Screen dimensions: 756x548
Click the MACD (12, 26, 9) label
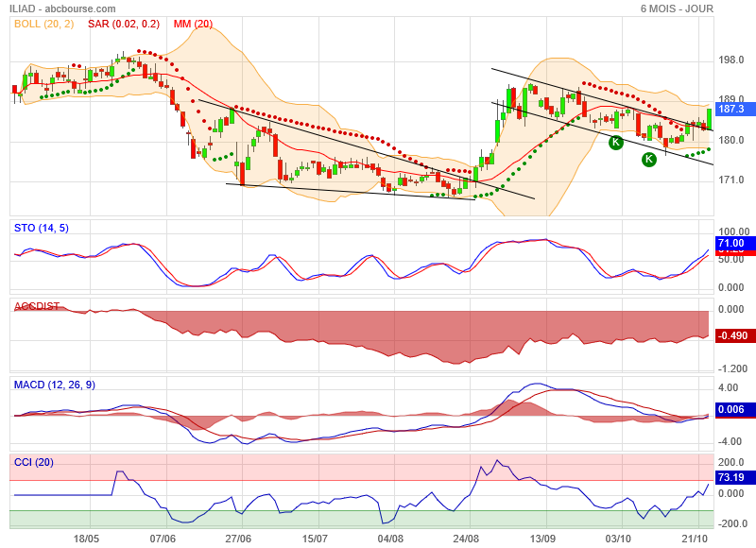(x=55, y=385)
